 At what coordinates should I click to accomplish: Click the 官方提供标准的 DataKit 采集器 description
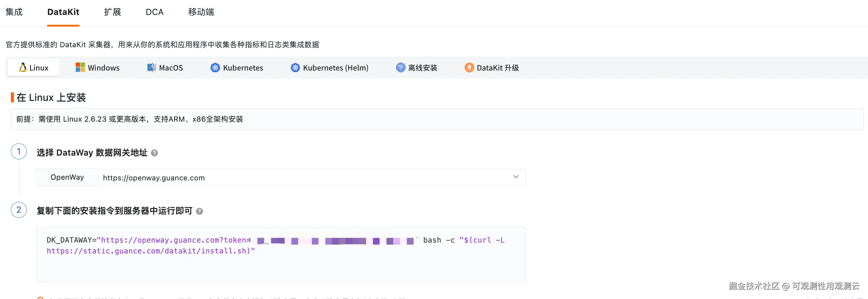(x=162, y=45)
